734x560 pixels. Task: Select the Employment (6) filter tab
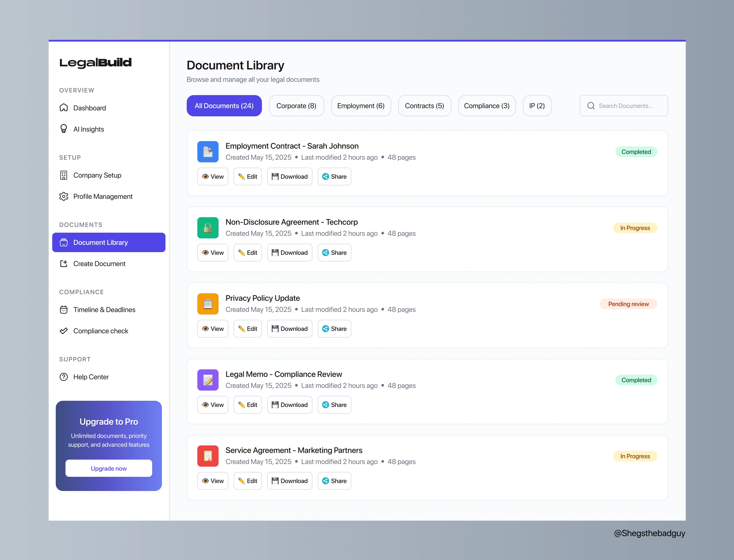(x=361, y=106)
